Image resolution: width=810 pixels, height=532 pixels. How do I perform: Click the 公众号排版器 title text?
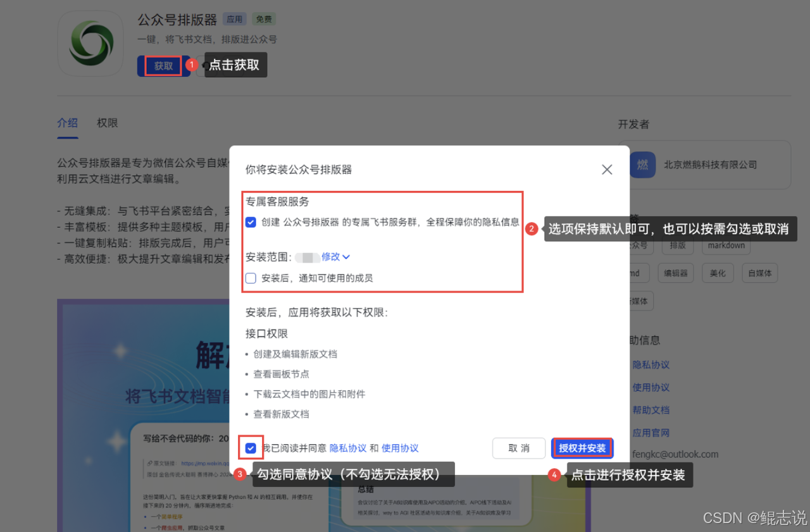click(177, 20)
